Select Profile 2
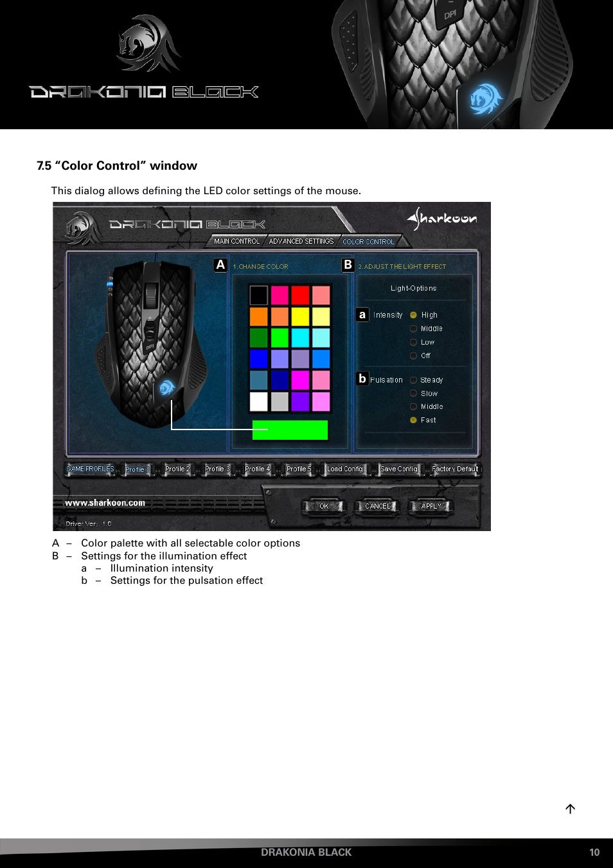Viewport: 613px width, 868px height. [177, 469]
